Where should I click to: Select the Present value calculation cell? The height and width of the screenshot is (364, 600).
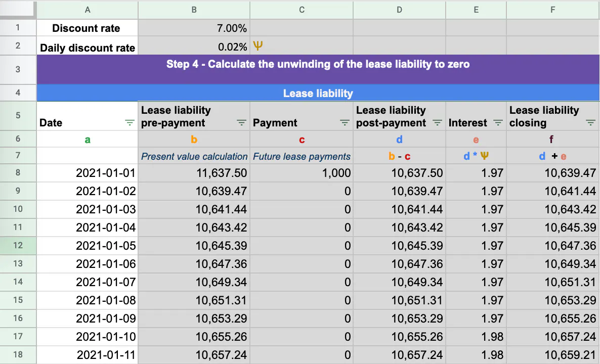click(194, 156)
